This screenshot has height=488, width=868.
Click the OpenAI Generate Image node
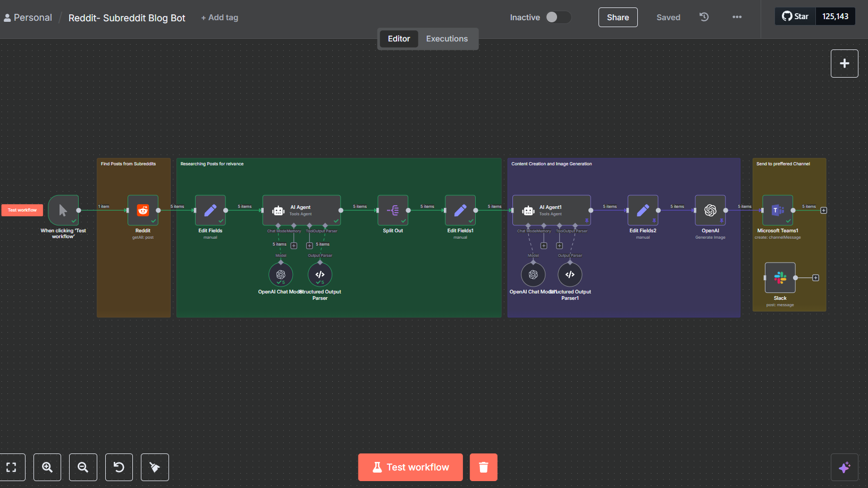[x=710, y=210]
